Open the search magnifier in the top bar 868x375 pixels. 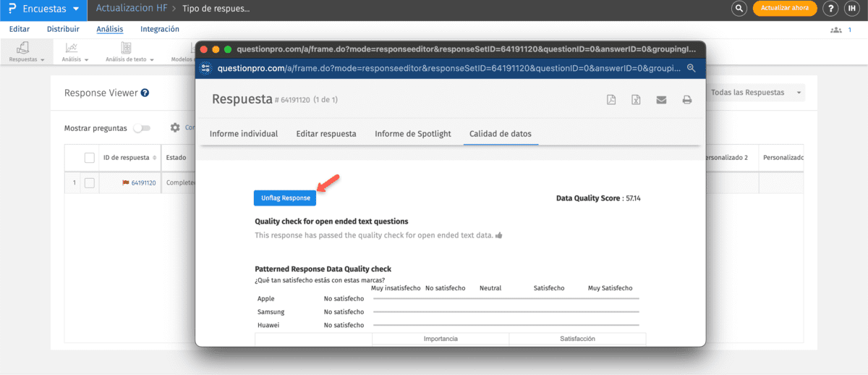coord(739,9)
